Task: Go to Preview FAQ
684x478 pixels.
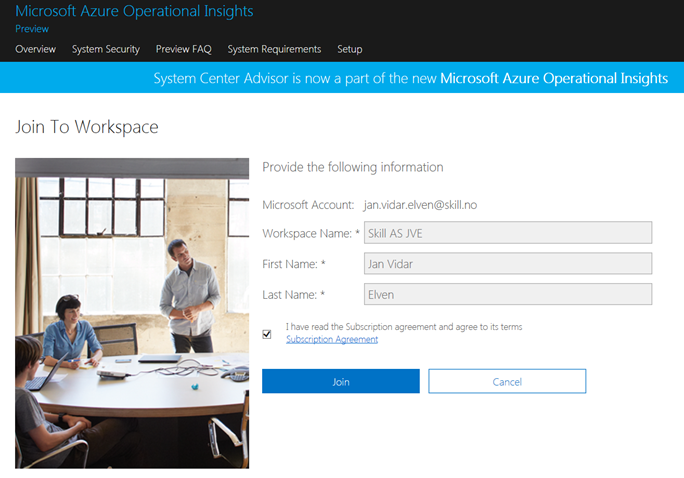Action: click(183, 49)
